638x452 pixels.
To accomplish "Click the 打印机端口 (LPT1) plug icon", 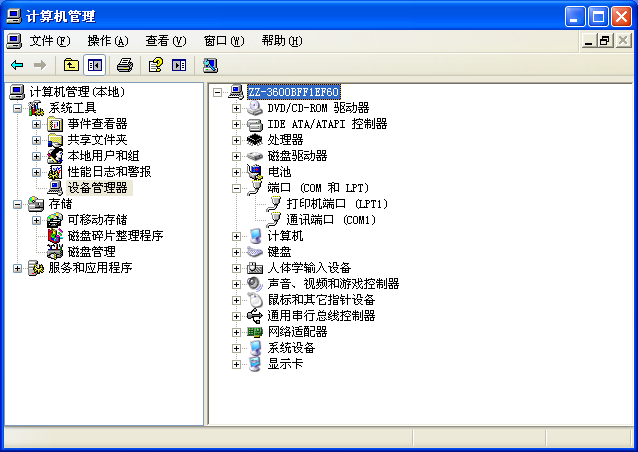I will click(274, 204).
